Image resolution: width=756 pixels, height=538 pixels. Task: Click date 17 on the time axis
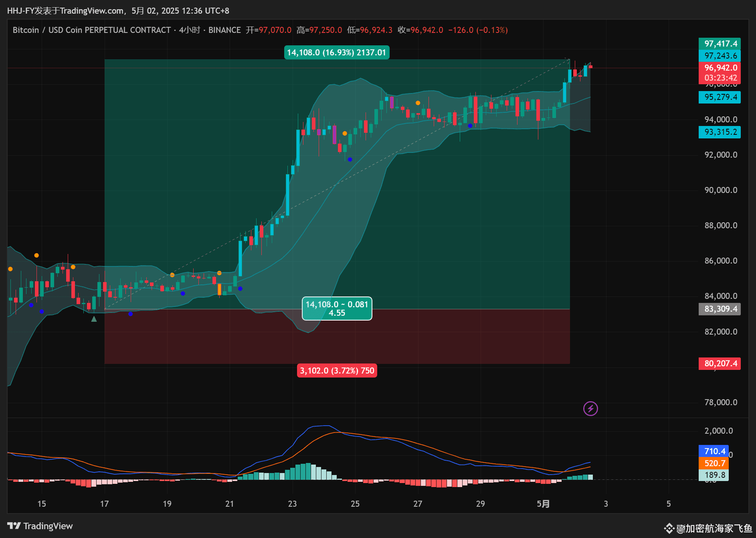104,504
